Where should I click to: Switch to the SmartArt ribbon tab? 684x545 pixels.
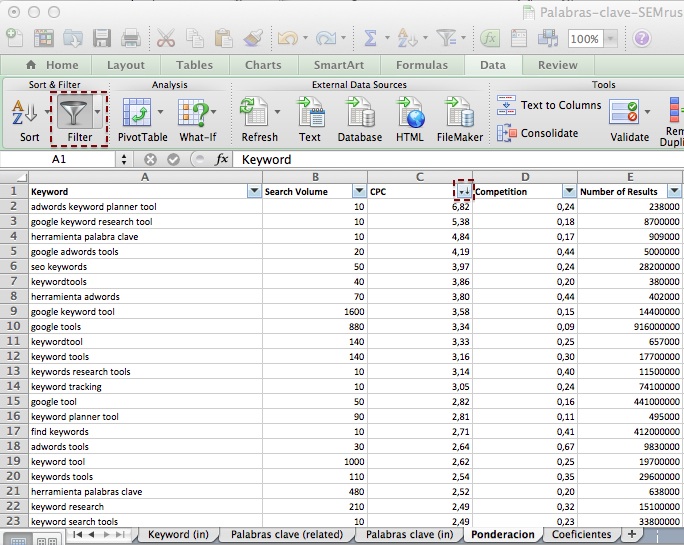pos(339,65)
